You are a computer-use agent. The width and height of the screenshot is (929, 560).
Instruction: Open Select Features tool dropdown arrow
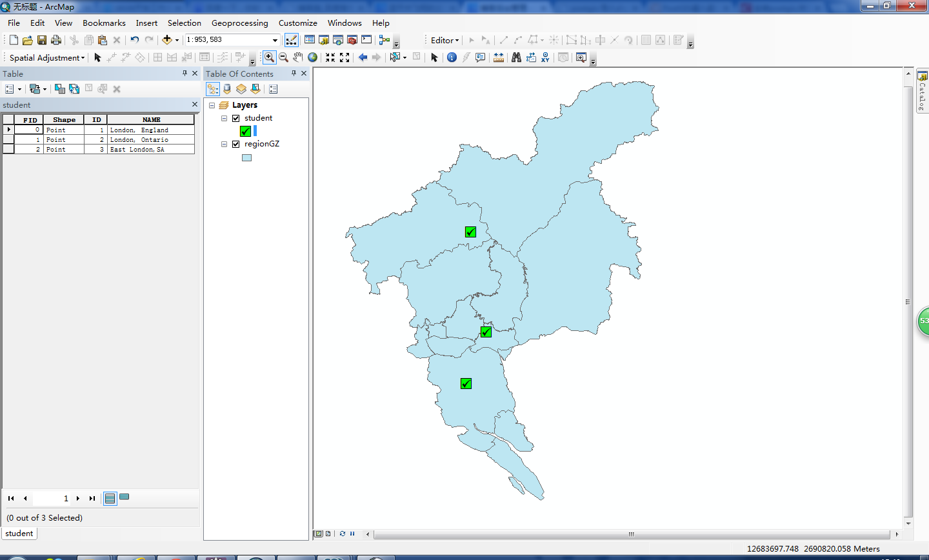tap(405, 57)
